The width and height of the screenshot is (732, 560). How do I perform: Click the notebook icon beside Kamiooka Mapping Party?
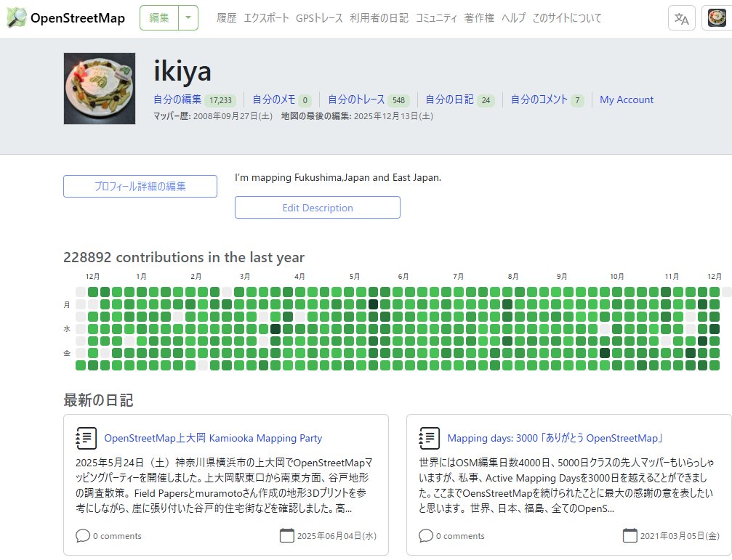tap(87, 438)
